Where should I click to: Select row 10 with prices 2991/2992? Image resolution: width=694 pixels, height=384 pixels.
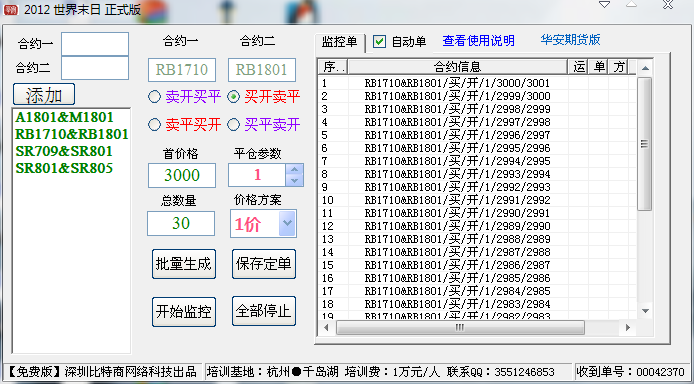[477, 200]
